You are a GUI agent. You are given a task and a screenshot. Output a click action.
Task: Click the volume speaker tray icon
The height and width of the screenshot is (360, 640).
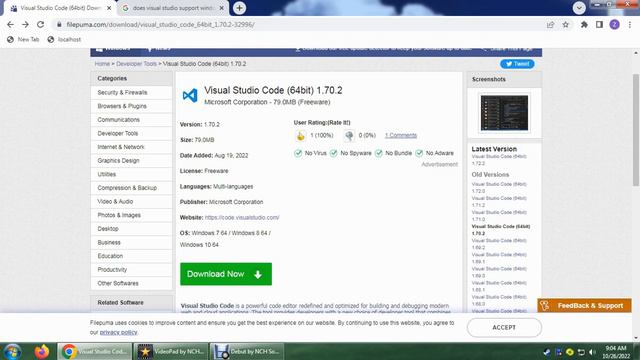pyautogui.click(x=592, y=352)
